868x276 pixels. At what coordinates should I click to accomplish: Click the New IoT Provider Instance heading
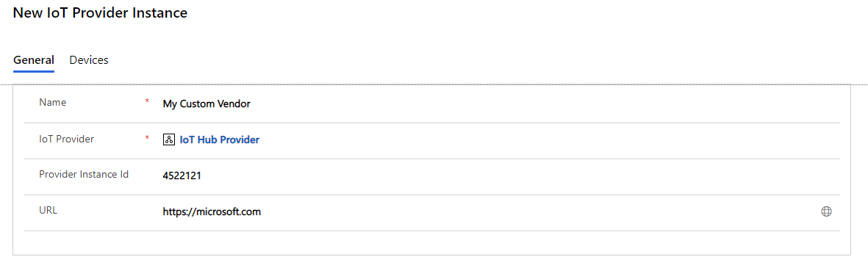coord(100,12)
